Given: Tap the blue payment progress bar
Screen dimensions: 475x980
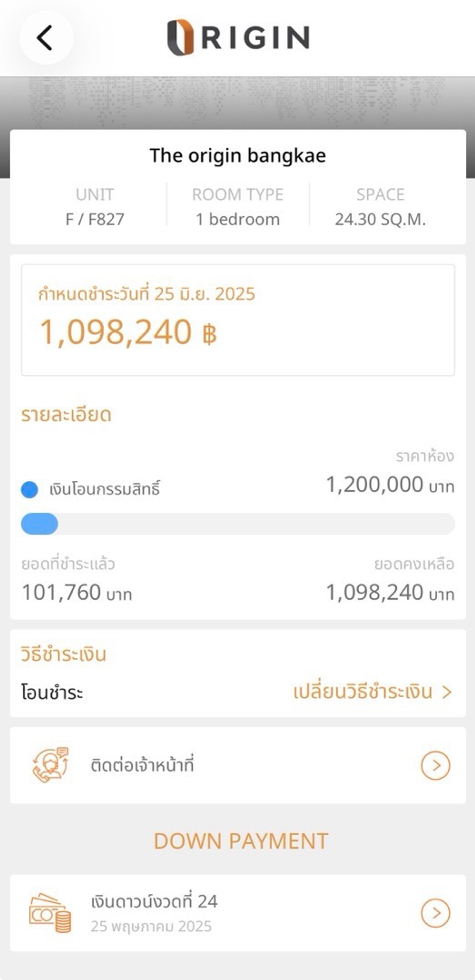Looking at the screenshot, I should [40, 524].
